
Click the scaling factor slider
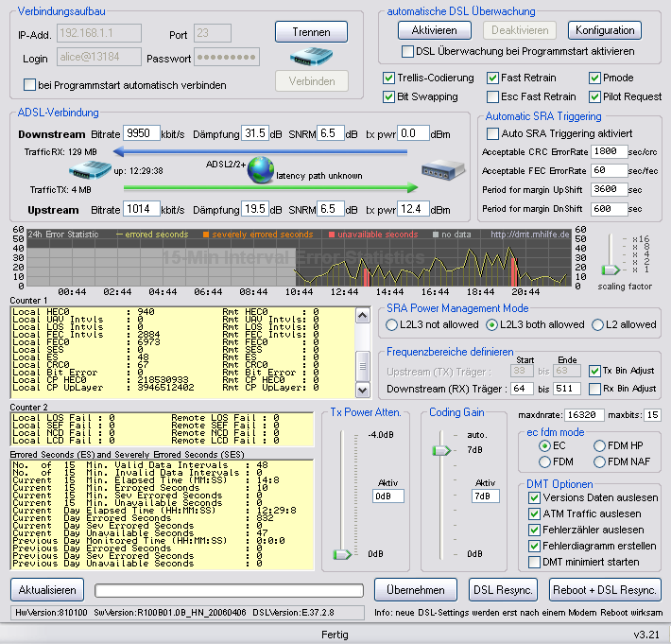[610, 270]
